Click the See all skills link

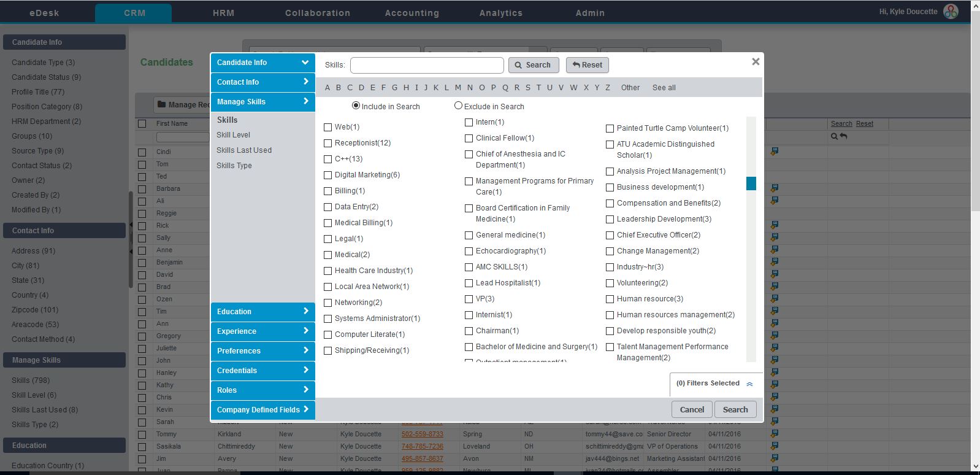point(664,88)
